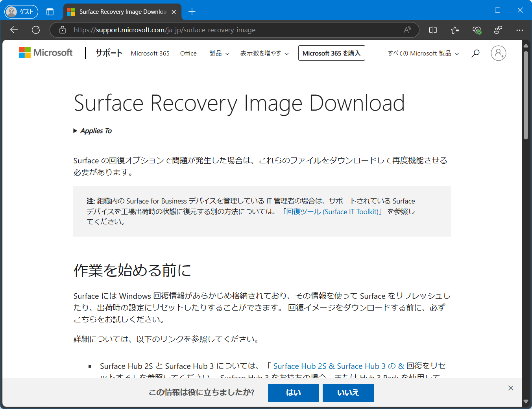Refresh the page
The image size is (532, 409).
point(36,30)
